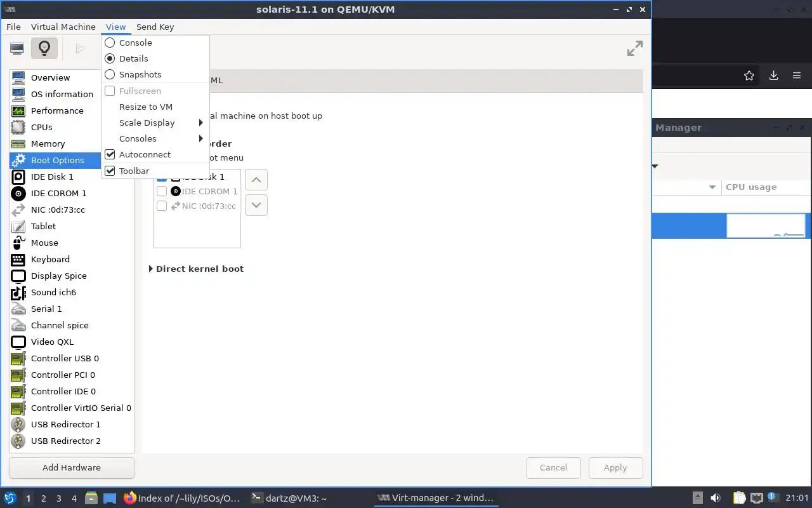Select the Serial 1 port icon
Screen dimensions: 812x508
[18, 309]
